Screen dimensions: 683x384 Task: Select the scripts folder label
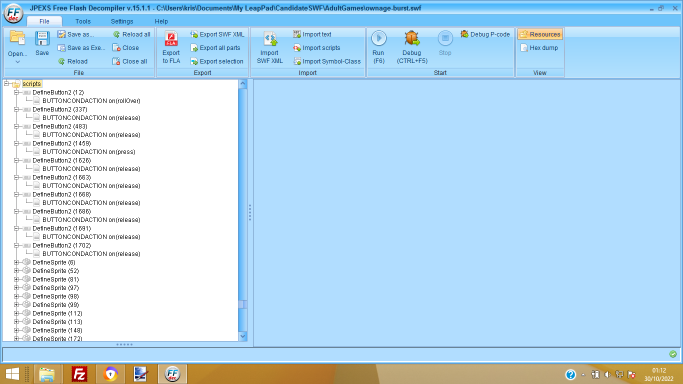point(31,84)
